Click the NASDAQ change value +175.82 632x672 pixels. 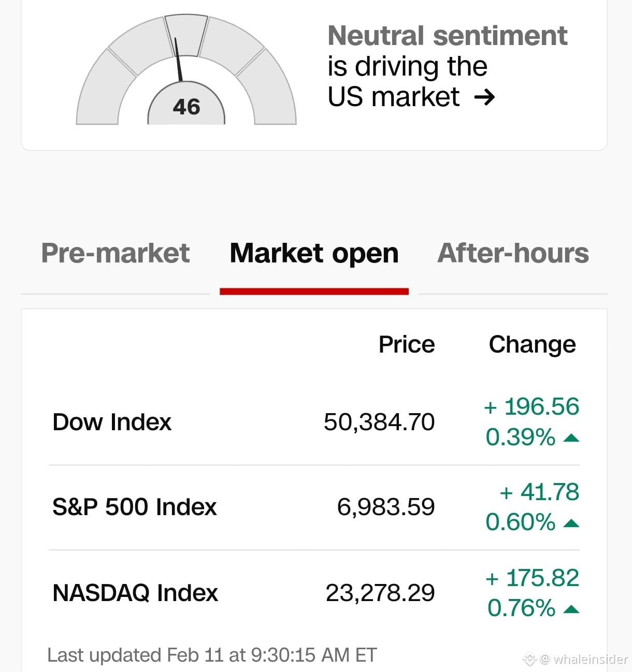[x=532, y=578]
